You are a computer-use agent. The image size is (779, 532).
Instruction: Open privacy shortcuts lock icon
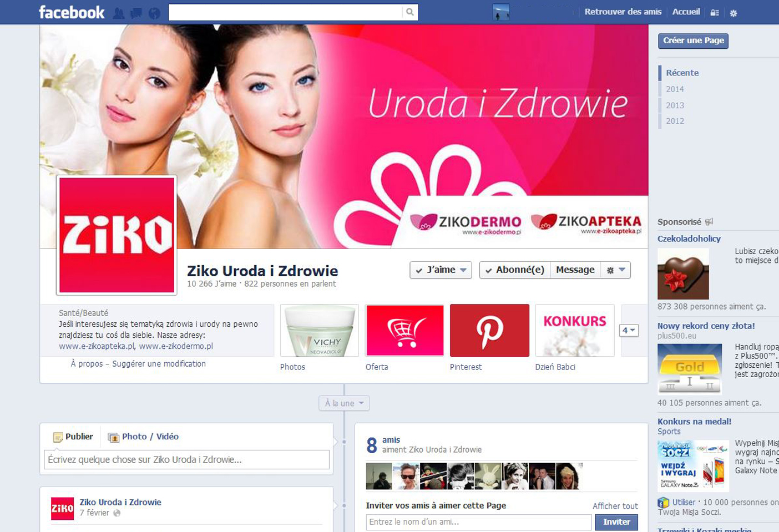point(715,13)
